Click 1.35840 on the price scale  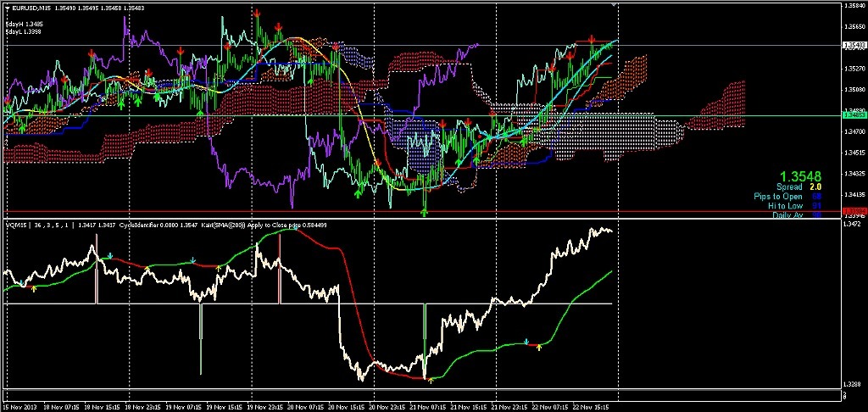point(853,6)
